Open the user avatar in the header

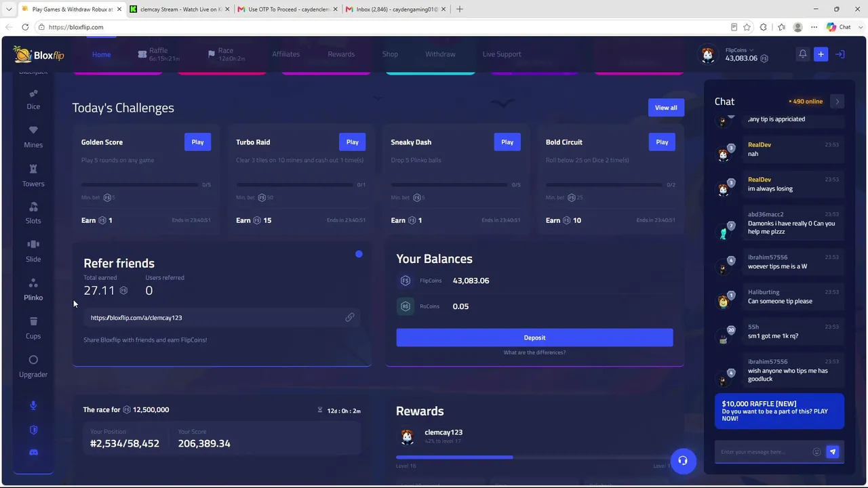tap(708, 55)
